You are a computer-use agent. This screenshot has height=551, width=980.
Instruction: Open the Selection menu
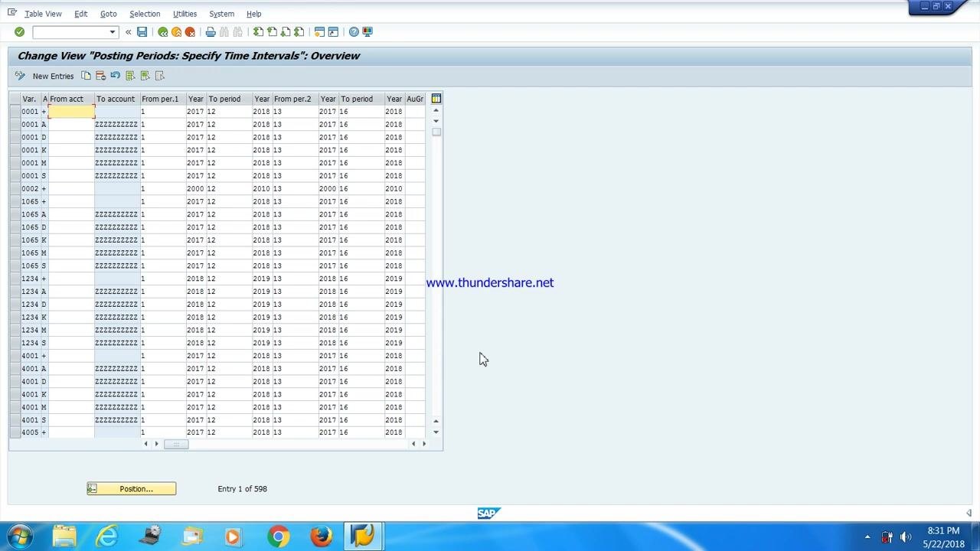point(145,14)
